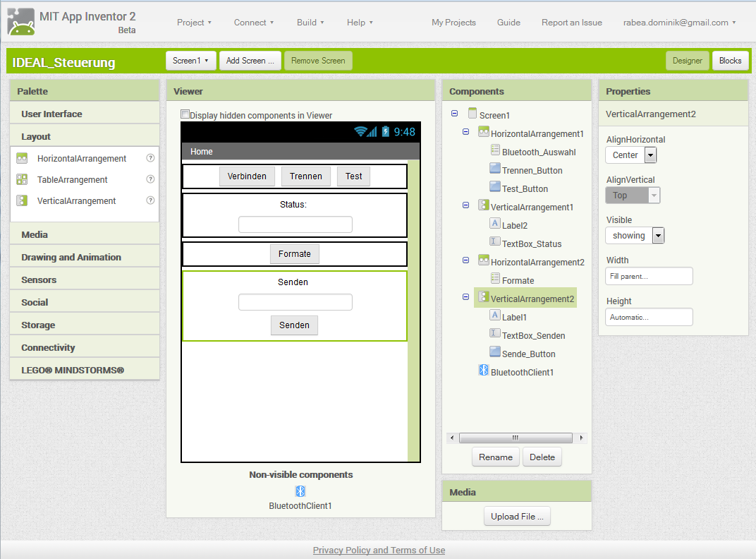Collapse HorizontalArrangement1 tree node

pyautogui.click(x=465, y=132)
